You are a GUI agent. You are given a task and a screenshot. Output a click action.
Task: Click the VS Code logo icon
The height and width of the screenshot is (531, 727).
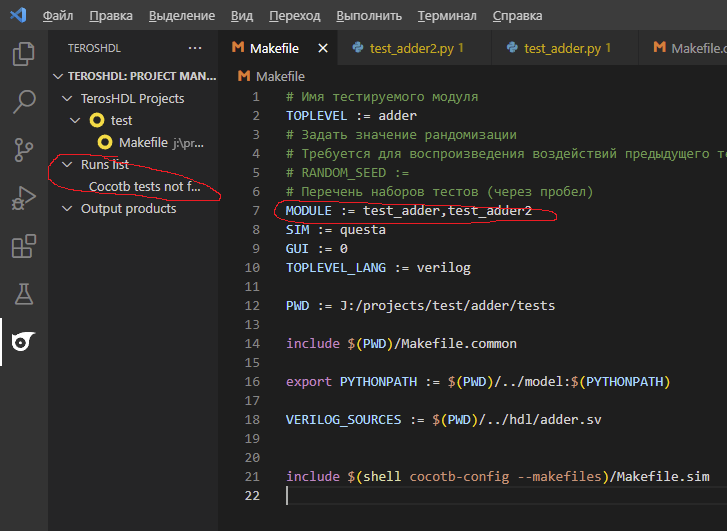[x=18, y=15]
